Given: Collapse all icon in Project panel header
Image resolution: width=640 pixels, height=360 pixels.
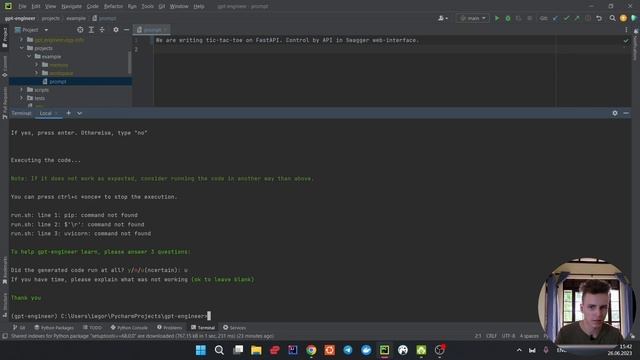Looking at the screenshot, I should point(102,30).
